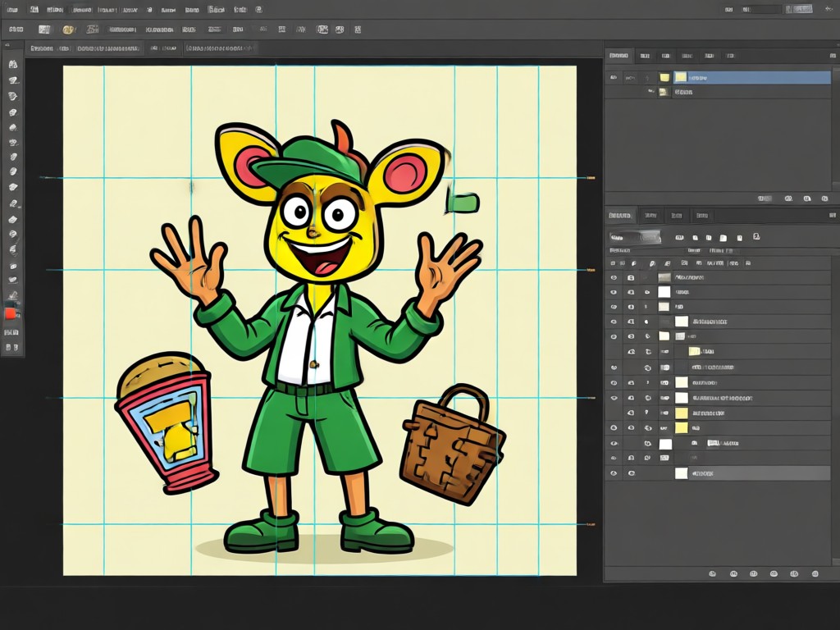Viewport: 840px width, 630px height.
Task: Click the last icon in the lower panel footer
Action: click(x=815, y=573)
